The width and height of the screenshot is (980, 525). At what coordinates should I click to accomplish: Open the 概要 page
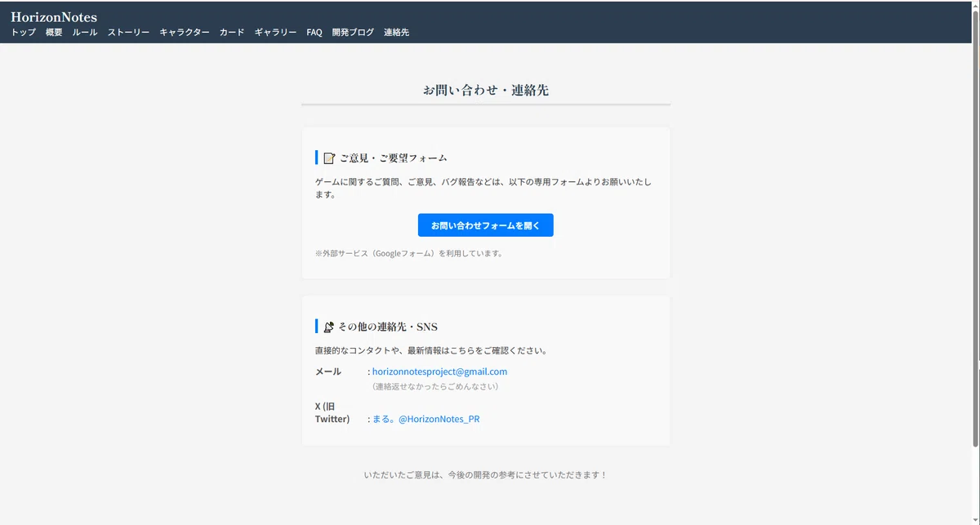(x=54, y=33)
